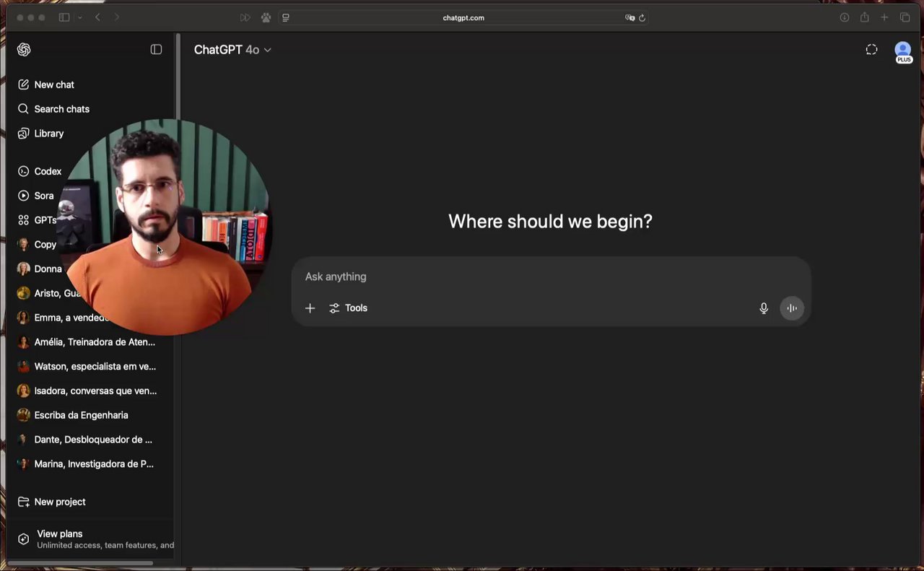This screenshot has width=924, height=571.
Task: Open the page reader icon in address bar
Action: click(x=286, y=17)
